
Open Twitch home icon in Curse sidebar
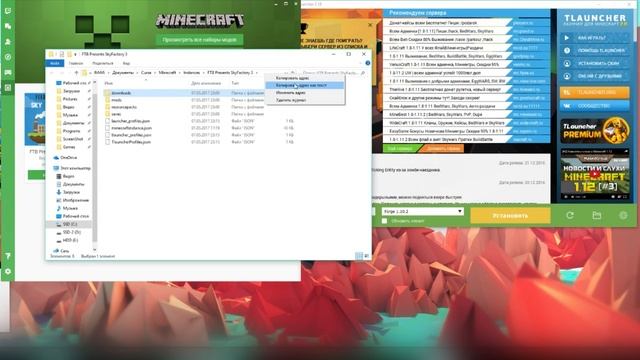pos(8,11)
